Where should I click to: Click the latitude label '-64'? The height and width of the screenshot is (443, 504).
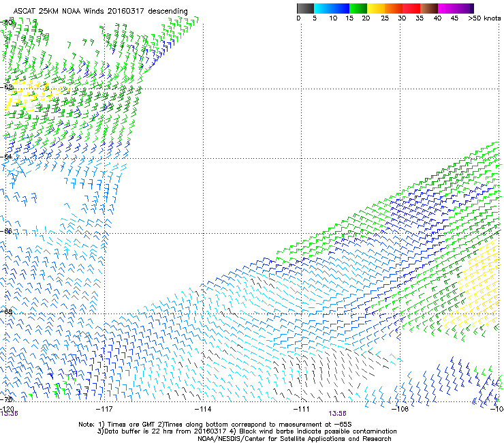point(7,157)
